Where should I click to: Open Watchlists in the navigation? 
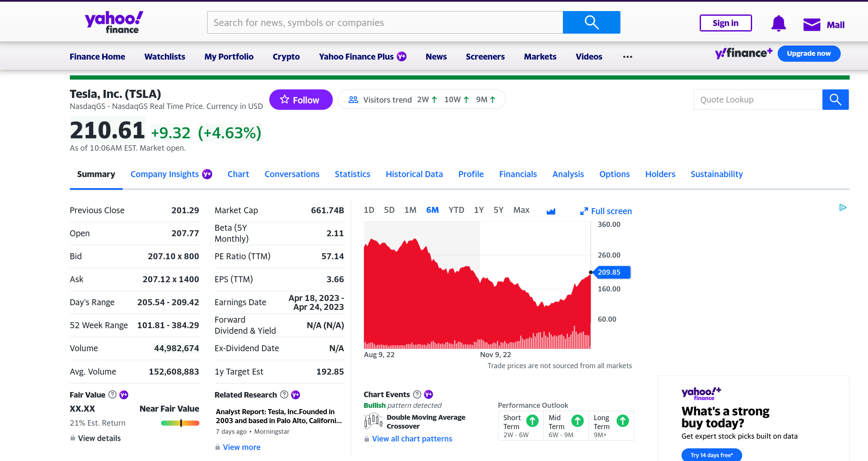point(164,57)
